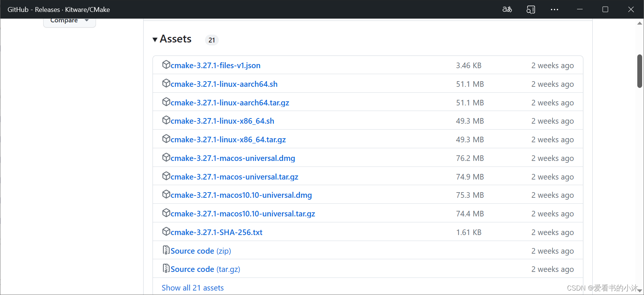Click '2 weeks ago' in files-v1.json row
The height and width of the screenshot is (295, 644).
pos(552,65)
